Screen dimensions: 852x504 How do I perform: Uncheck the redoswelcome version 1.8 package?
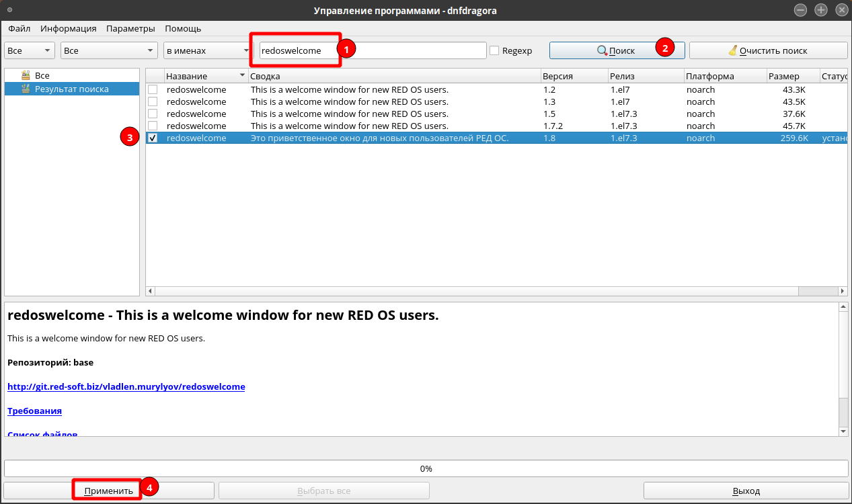pos(153,138)
